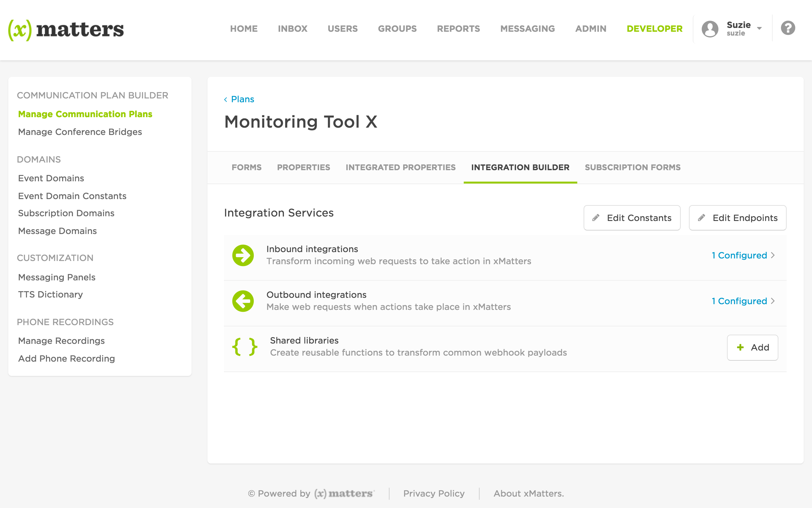
Task: Open Inbound integrations 1 Configured link
Action: pos(740,255)
